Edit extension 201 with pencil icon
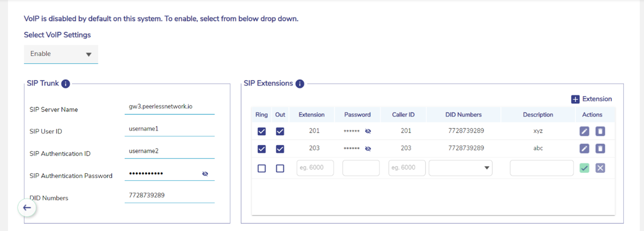 pos(584,131)
